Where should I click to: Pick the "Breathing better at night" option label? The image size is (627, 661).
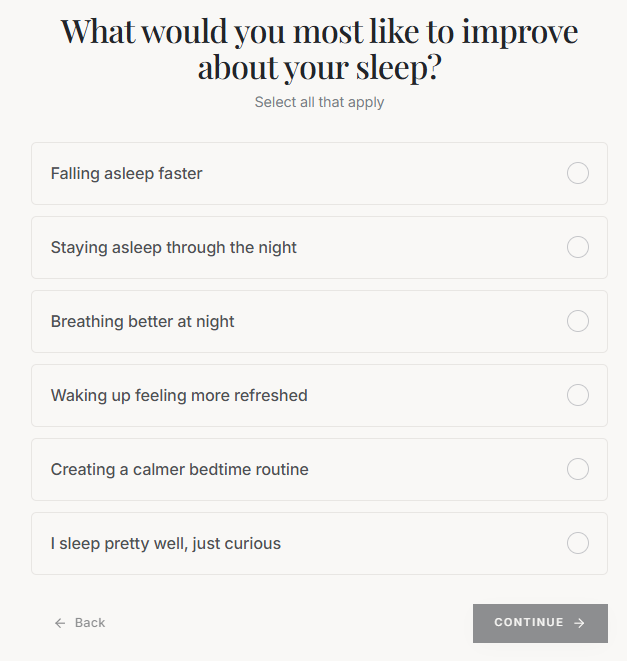[x=142, y=322]
